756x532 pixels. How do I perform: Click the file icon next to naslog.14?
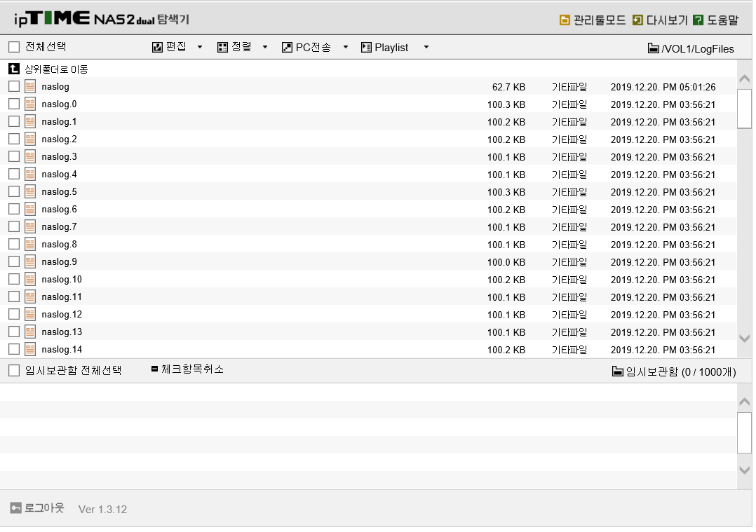(30, 349)
